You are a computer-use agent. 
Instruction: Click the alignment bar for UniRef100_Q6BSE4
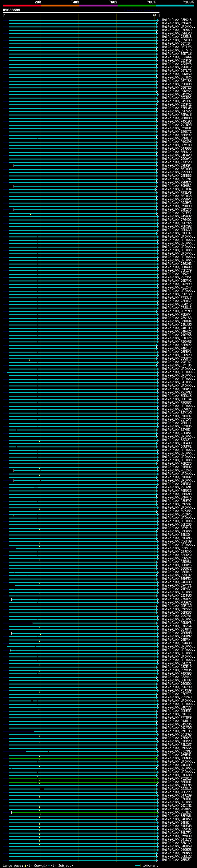(83, 860)
